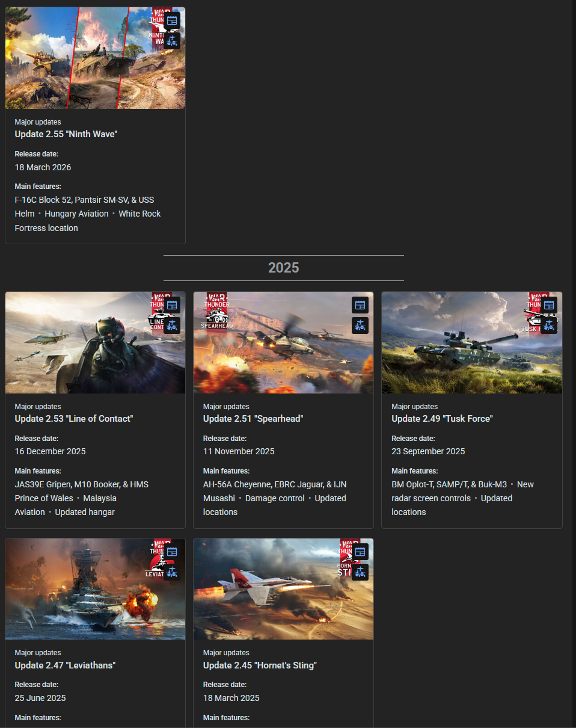
Task: Click the Line of Contact vehicles icon
Action: tap(172, 325)
